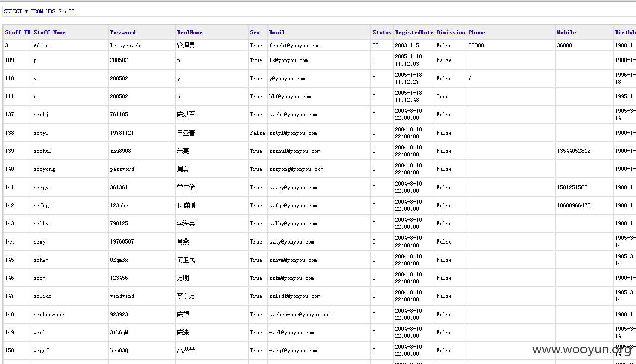Select the Sex column header

coord(258,32)
